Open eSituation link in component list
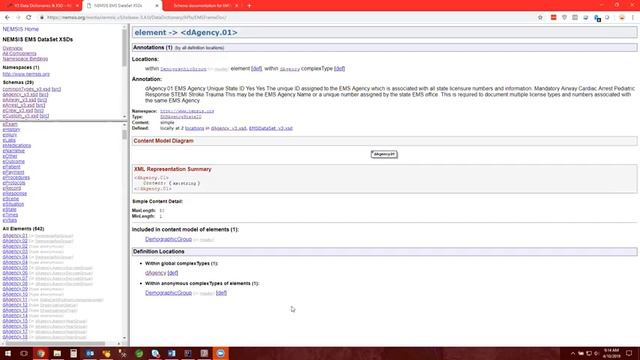The width and height of the screenshot is (640, 360). pos(13,204)
